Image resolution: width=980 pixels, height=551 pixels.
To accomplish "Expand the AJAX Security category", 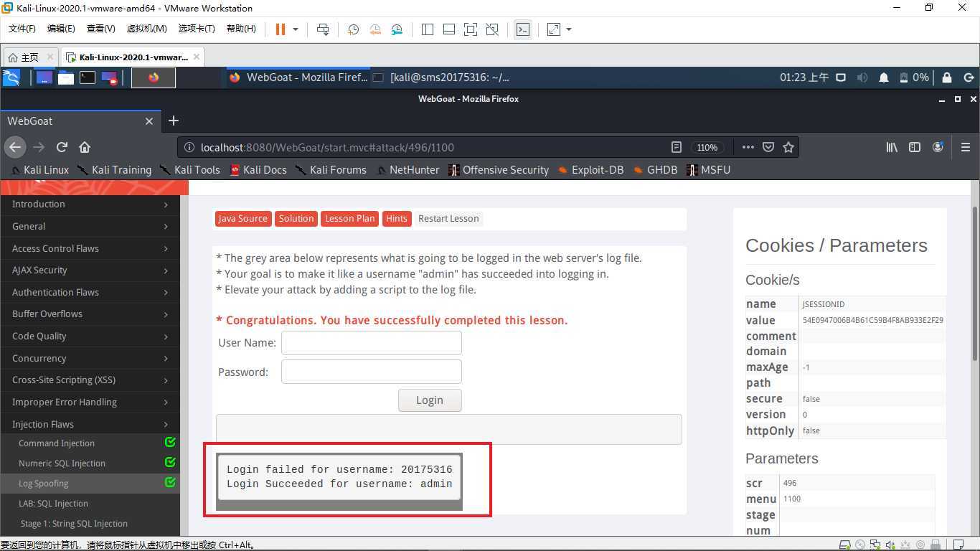I will coord(90,270).
